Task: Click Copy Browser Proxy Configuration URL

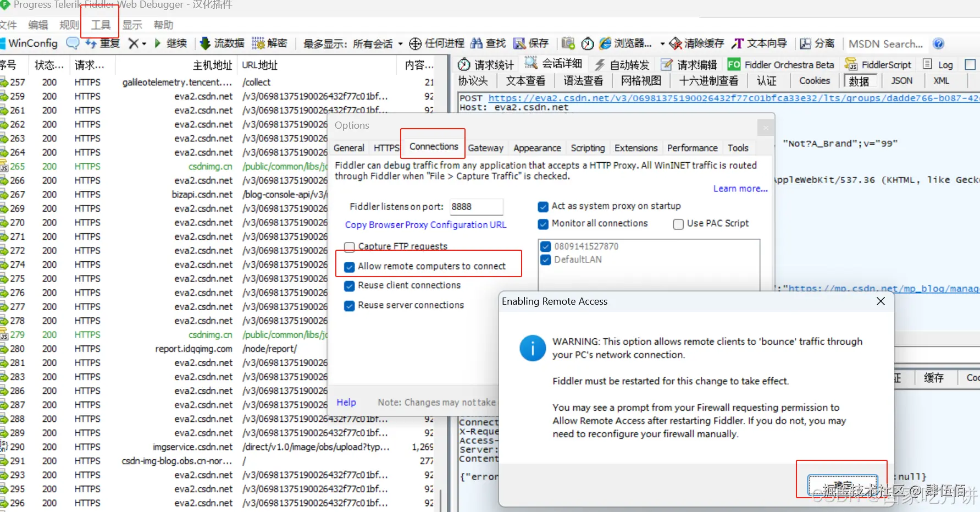Action: click(425, 225)
